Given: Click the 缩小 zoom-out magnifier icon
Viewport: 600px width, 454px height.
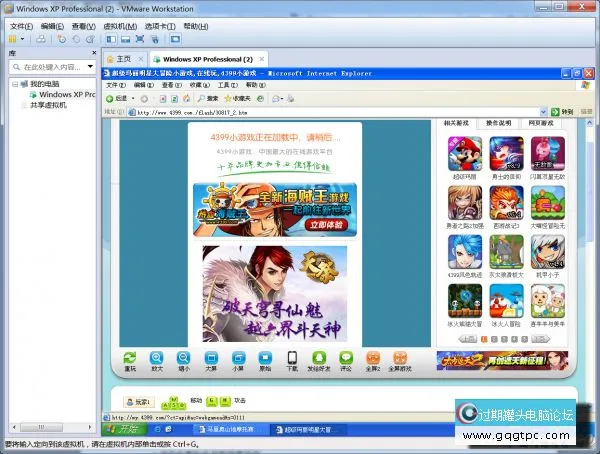Looking at the screenshot, I should tap(183, 358).
